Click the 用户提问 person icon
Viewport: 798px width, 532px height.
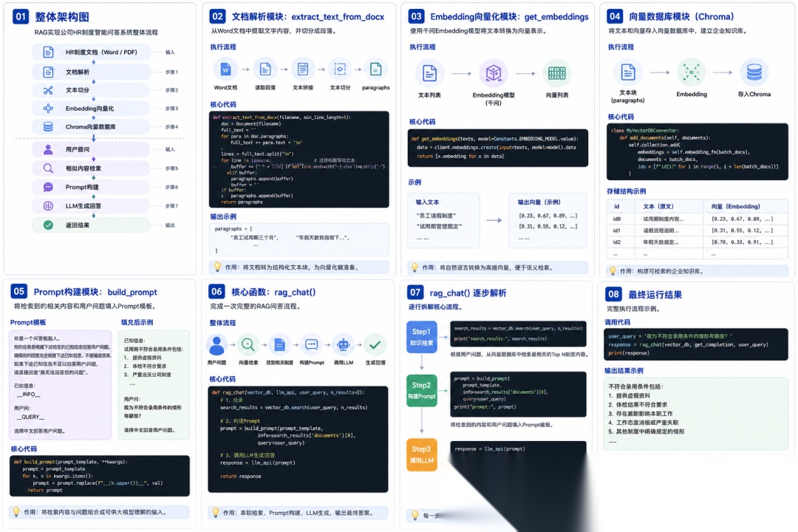[48, 149]
